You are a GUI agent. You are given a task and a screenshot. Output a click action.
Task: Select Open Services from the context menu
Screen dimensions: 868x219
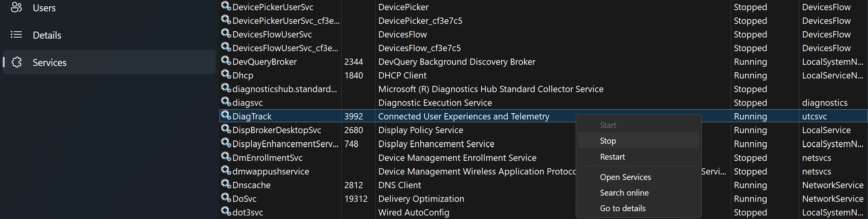625,177
